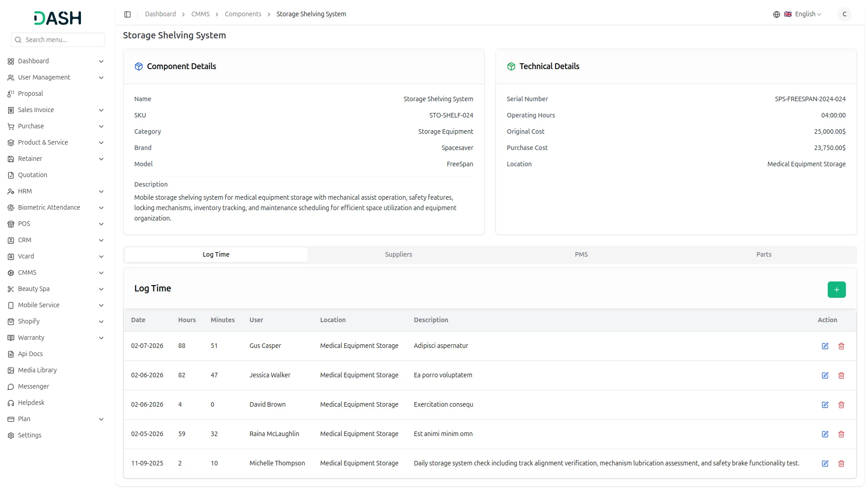Edit the Jessica Walker log entry
The width and height of the screenshot is (868, 488).
pyautogui.click(x=825, y=375)
